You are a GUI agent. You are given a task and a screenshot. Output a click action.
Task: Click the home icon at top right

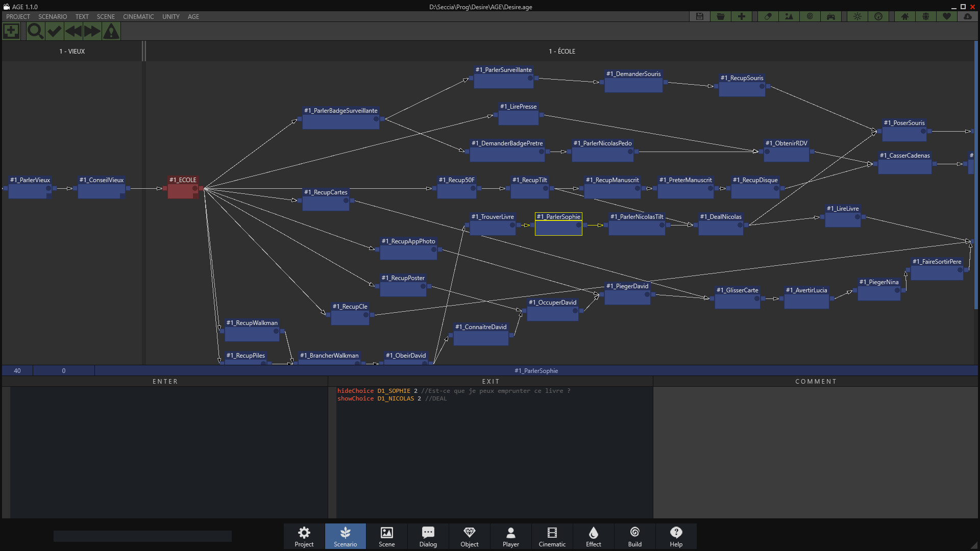click(x=904, y=16)
